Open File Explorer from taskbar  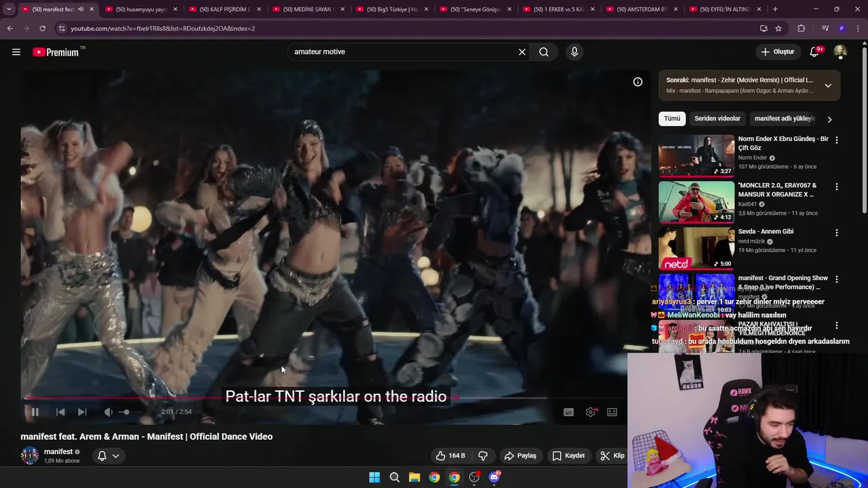tap(414, 477)
